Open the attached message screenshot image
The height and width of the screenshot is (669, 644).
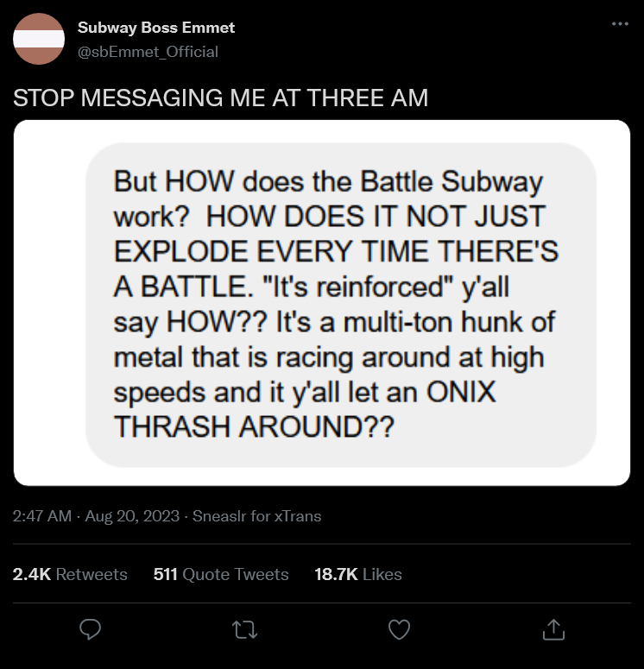[x=321, y=302]
